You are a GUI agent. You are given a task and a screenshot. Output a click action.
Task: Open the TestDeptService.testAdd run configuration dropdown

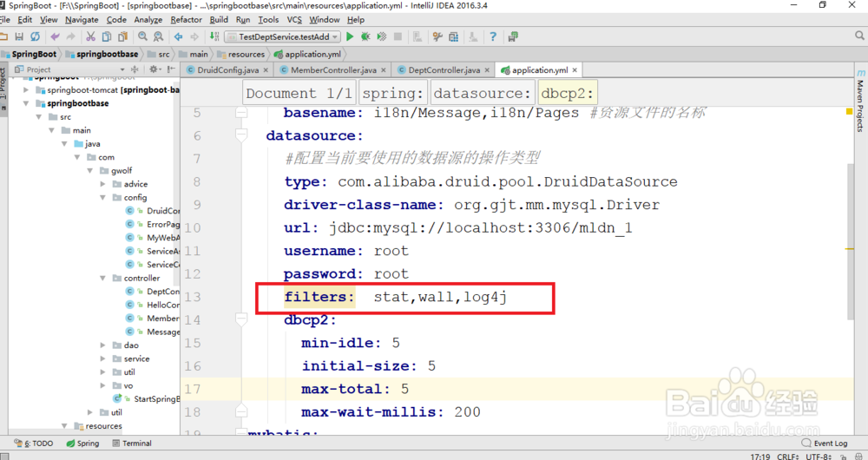tap(282, 36)
